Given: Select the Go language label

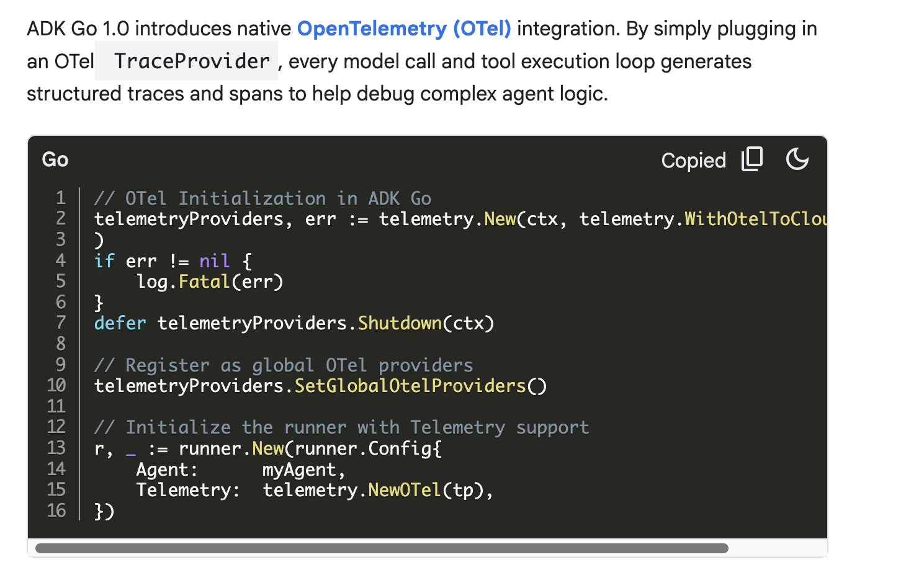Looking at the screenshot, I should [x=55, y=159].
